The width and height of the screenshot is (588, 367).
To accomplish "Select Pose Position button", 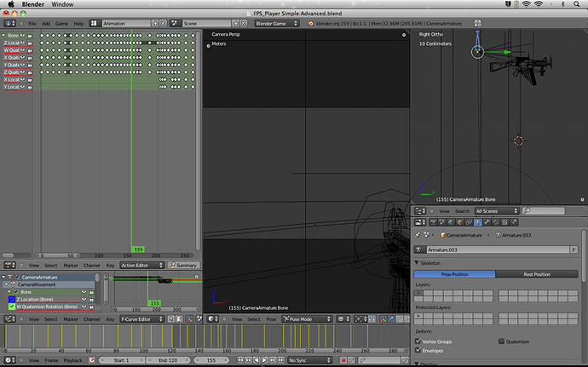I will coord(454,274).
